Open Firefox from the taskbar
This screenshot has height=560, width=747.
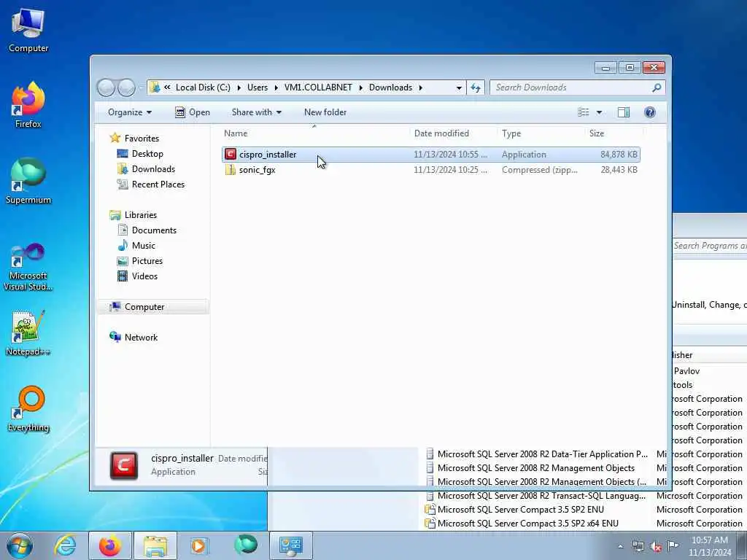click(x=109, y=545)
